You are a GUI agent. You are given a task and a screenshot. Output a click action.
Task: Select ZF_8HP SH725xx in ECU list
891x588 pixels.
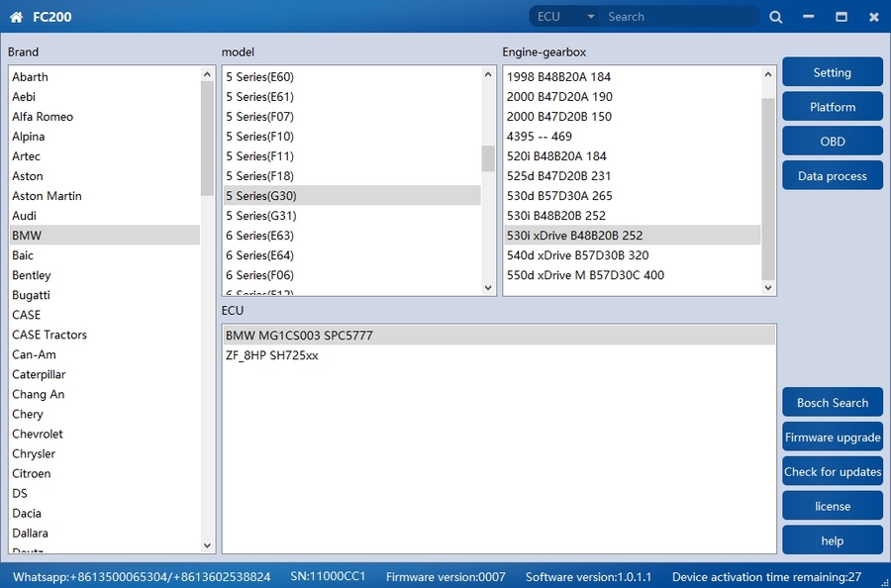point(272,355)
